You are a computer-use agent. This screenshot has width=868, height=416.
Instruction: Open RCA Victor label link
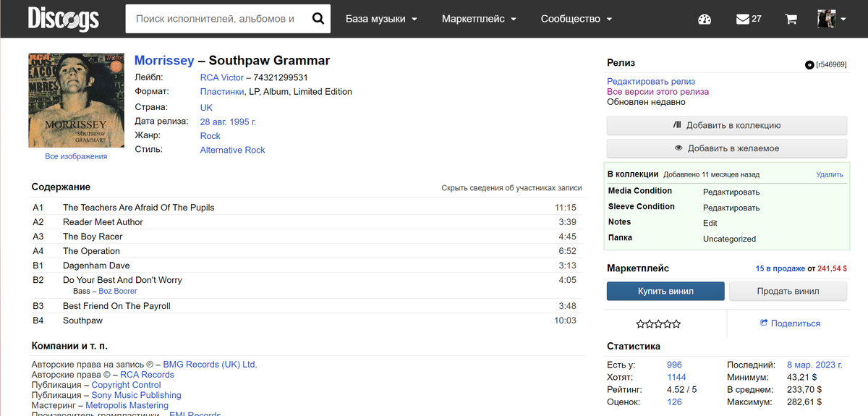click(222, 77)
